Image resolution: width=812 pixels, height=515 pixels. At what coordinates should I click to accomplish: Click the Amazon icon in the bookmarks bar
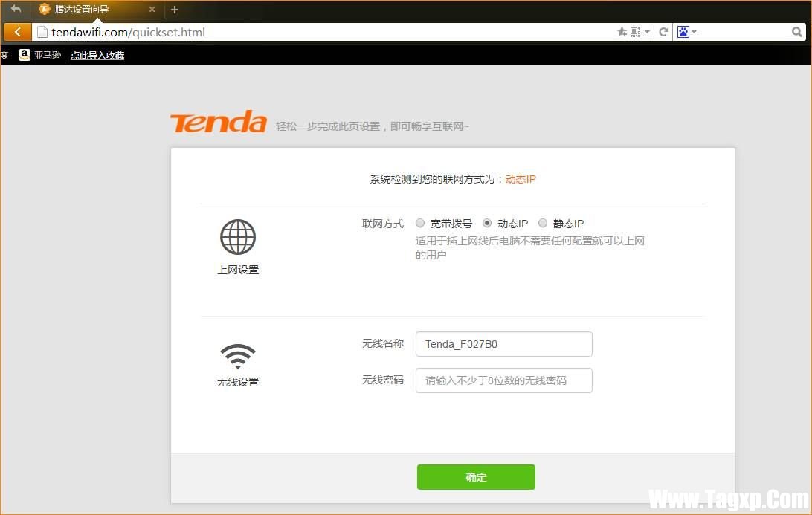point(25,55)
